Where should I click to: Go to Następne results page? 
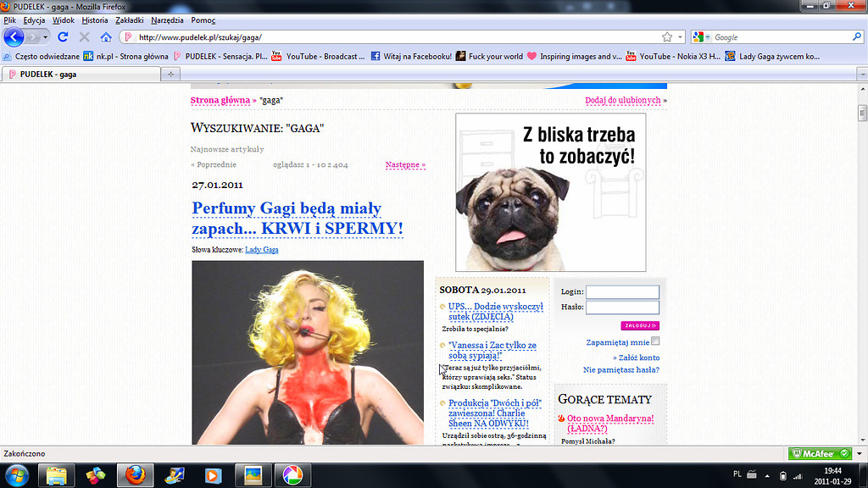click(405, 165)
